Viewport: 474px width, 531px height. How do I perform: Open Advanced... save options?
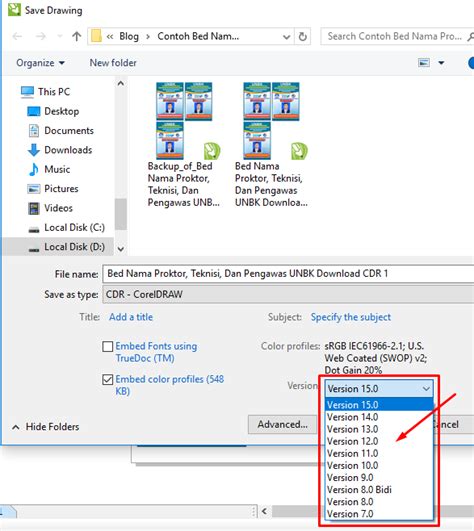282,424
